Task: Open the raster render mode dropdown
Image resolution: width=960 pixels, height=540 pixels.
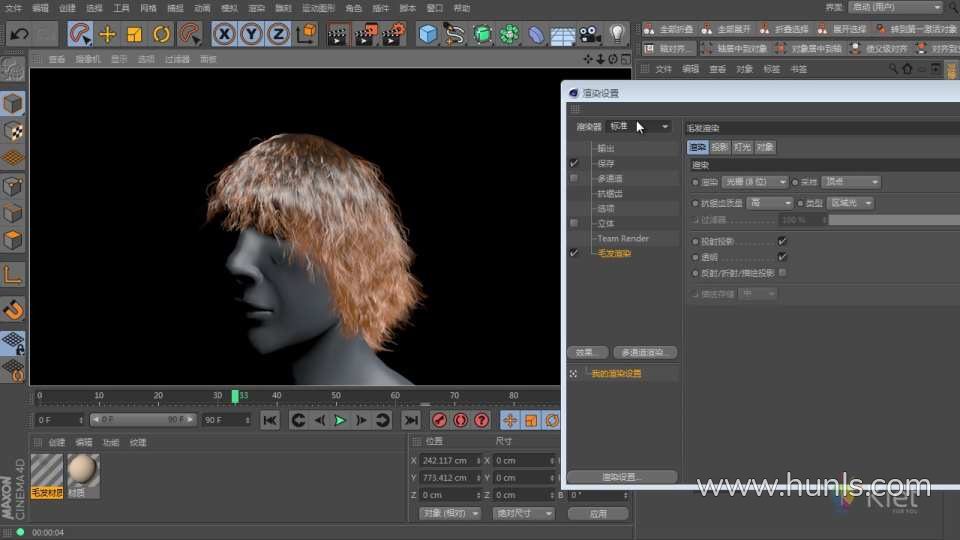Action: pos(754,182)
